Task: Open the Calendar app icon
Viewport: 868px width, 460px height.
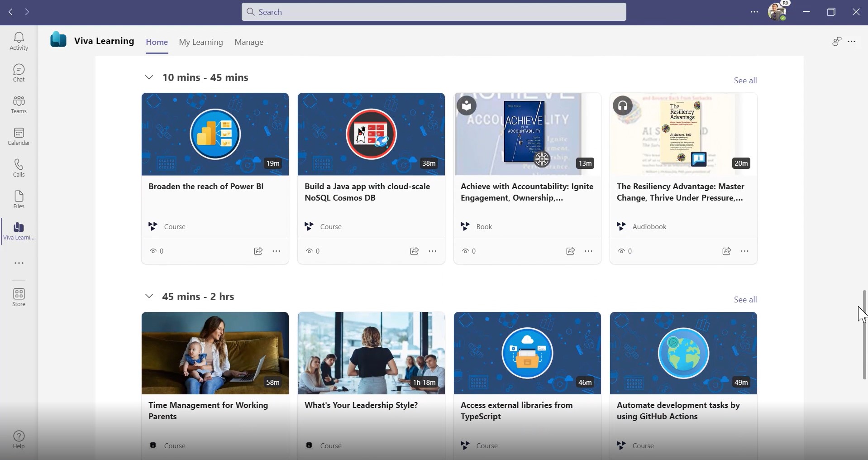Action: click(x=19, y=136)
